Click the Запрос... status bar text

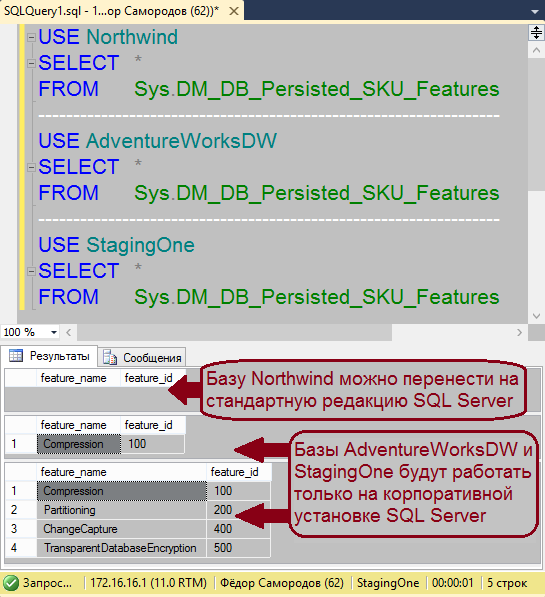[x=47, y=583]
